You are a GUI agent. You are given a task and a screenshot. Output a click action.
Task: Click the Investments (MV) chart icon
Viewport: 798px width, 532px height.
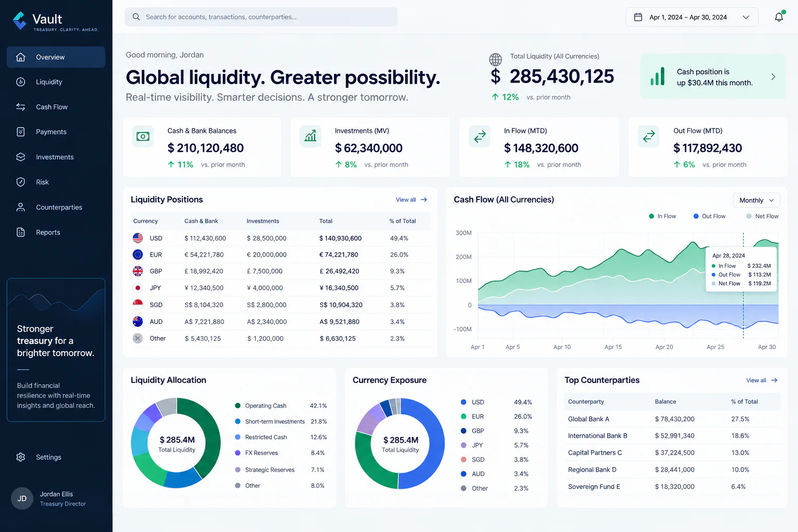coord(310,137)
